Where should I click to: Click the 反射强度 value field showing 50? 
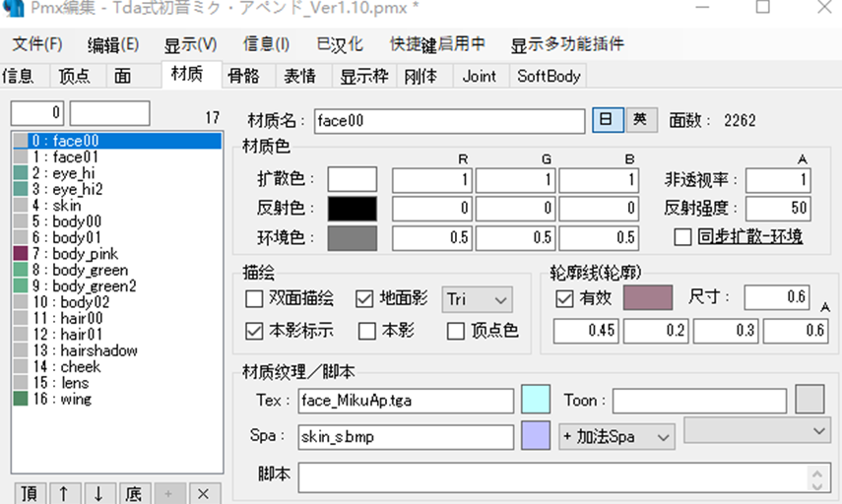point(778,209)
